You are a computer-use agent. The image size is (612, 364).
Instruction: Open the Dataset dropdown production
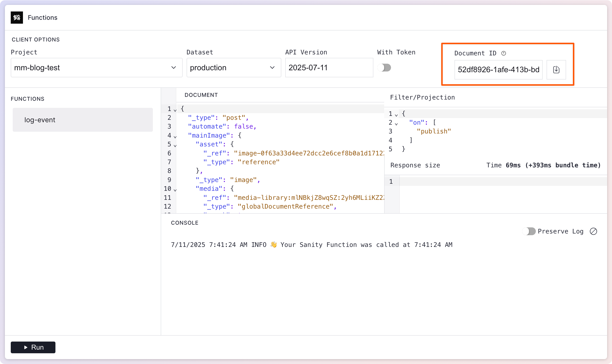(234, 67)
